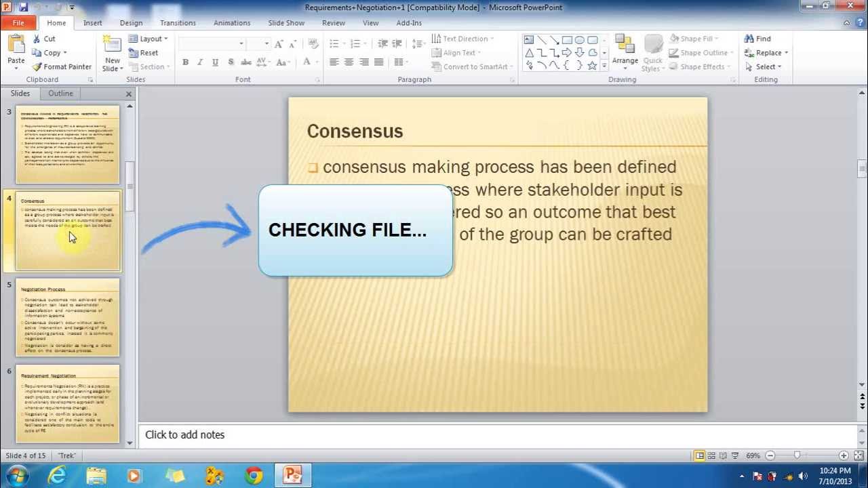Image resolution: width=868 pixels, height=488 pixels.
Task: Expand the shapes gallery More arrow
Action: click(x=604, y=66)
